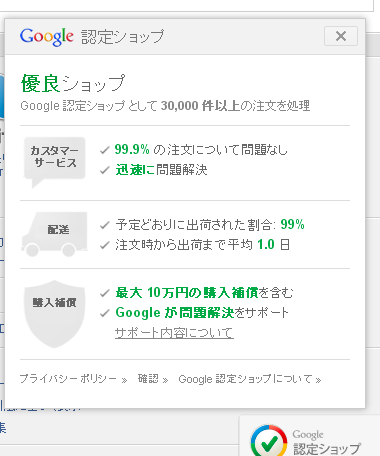Click the Google logo in popup header

pyautogui.click(x=47, y=37)
